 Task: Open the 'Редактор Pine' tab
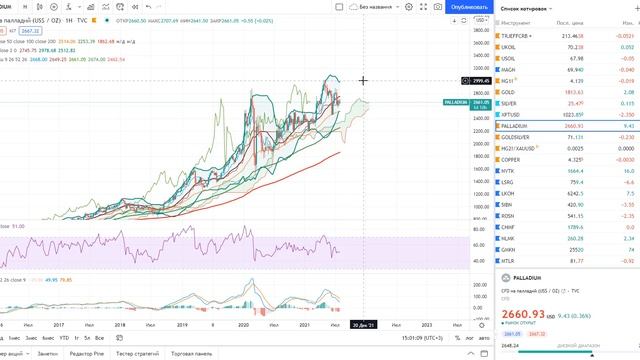pos(87,353)
